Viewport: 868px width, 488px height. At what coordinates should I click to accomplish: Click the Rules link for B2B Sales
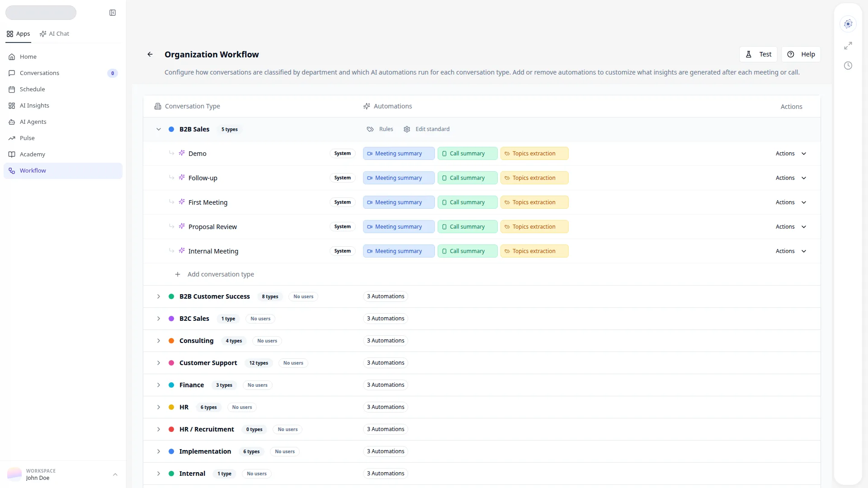(380, 129)
